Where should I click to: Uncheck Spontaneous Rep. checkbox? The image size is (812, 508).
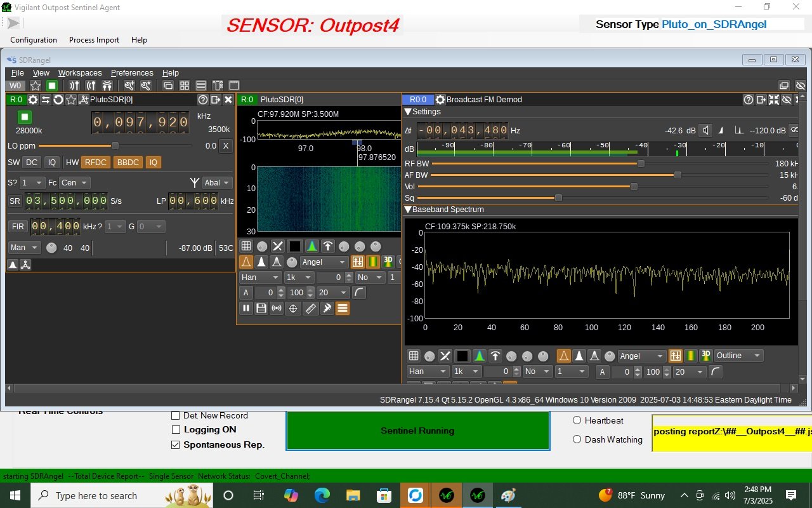[176, 445]
